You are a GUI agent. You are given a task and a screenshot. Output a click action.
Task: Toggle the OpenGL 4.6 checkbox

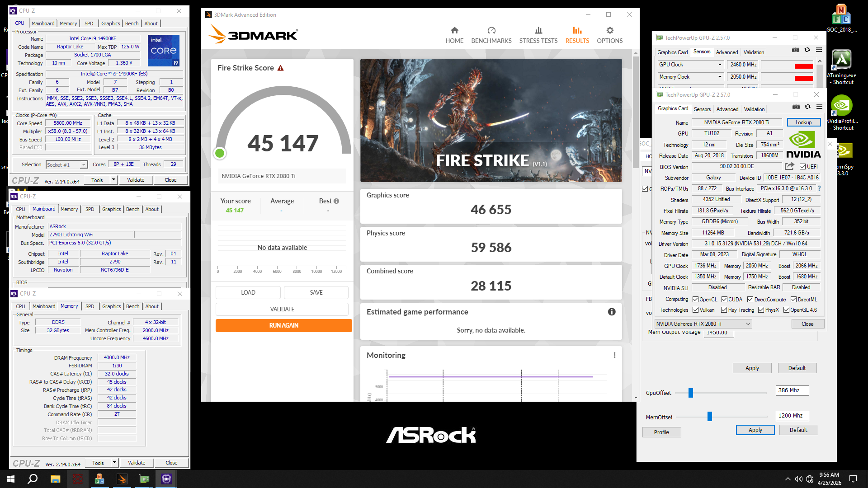[786, 310]
